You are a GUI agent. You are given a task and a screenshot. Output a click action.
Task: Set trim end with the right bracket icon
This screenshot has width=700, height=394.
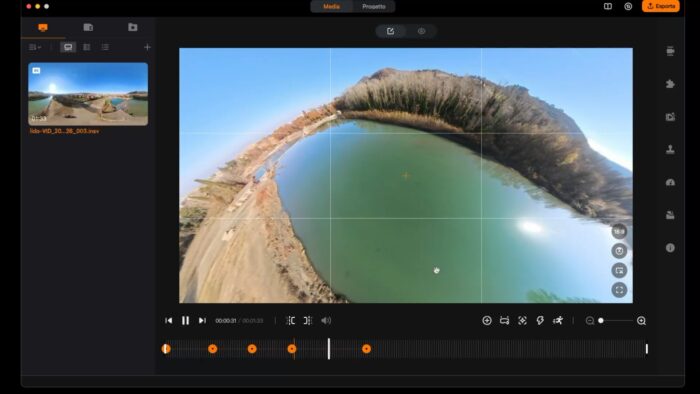point(308,320)
